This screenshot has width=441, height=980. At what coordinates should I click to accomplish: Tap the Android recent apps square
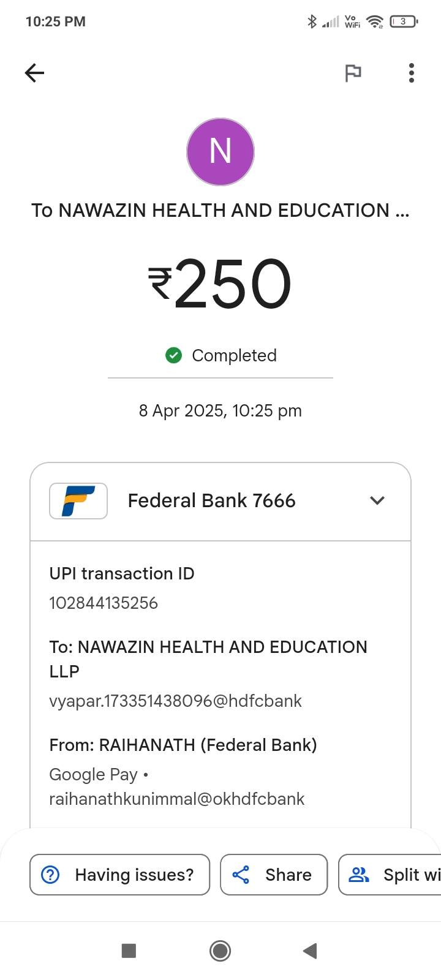(x=129, y=951)
